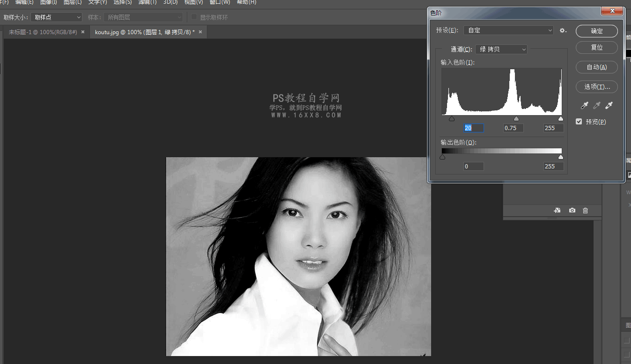Click the output highlight field showing 255
The height and width of the screenshot is (364, 631).
pos(554,166)
